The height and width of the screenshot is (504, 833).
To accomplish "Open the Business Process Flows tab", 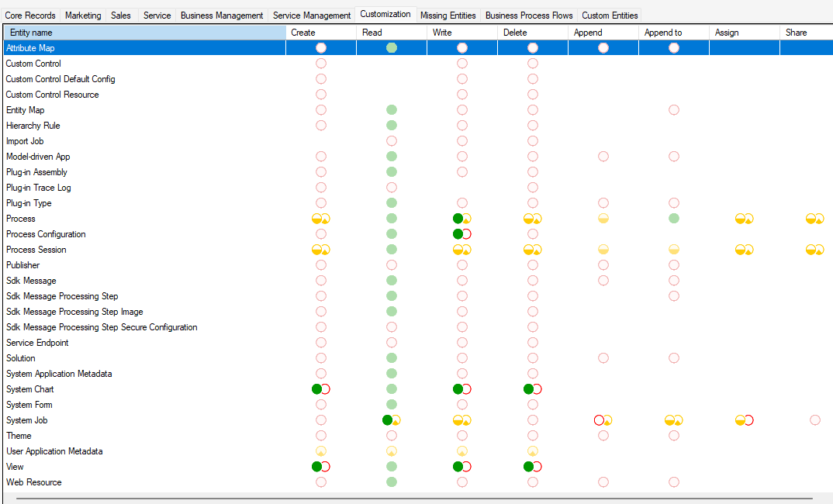I will point(528,15).
